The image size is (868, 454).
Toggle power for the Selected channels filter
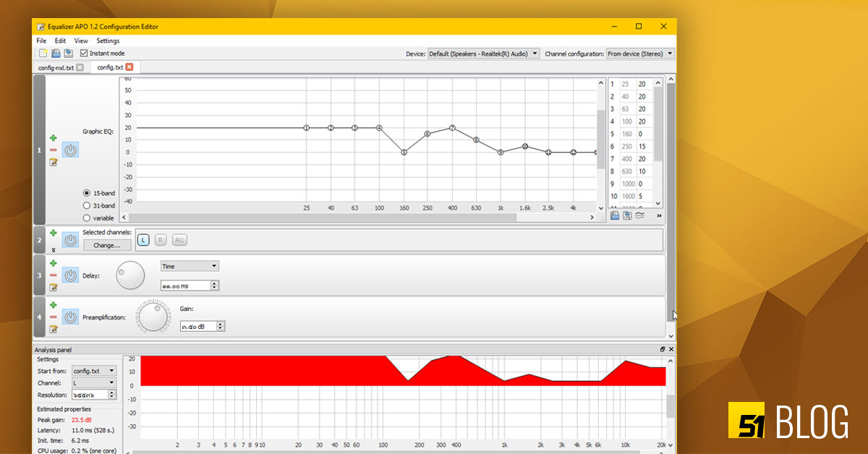pos(70,240)
